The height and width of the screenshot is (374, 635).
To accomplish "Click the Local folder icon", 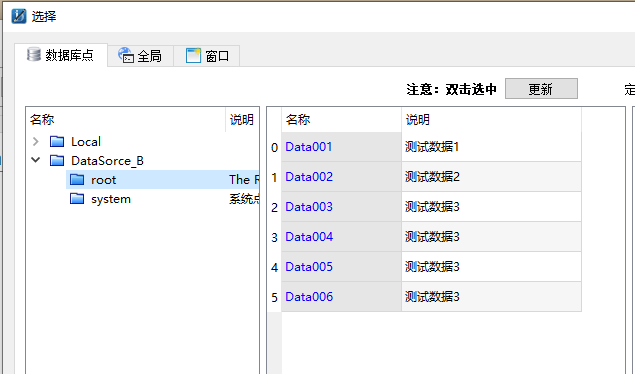I will (x=57, y=141).
